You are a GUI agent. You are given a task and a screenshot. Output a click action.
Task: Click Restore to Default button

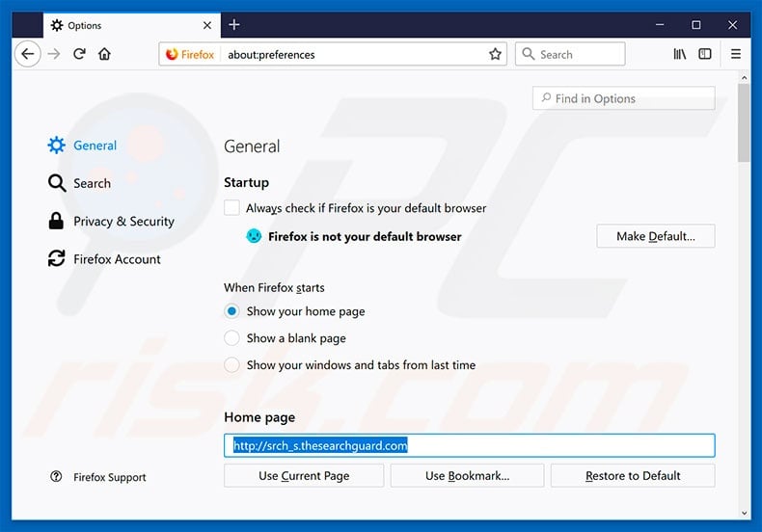633,476
